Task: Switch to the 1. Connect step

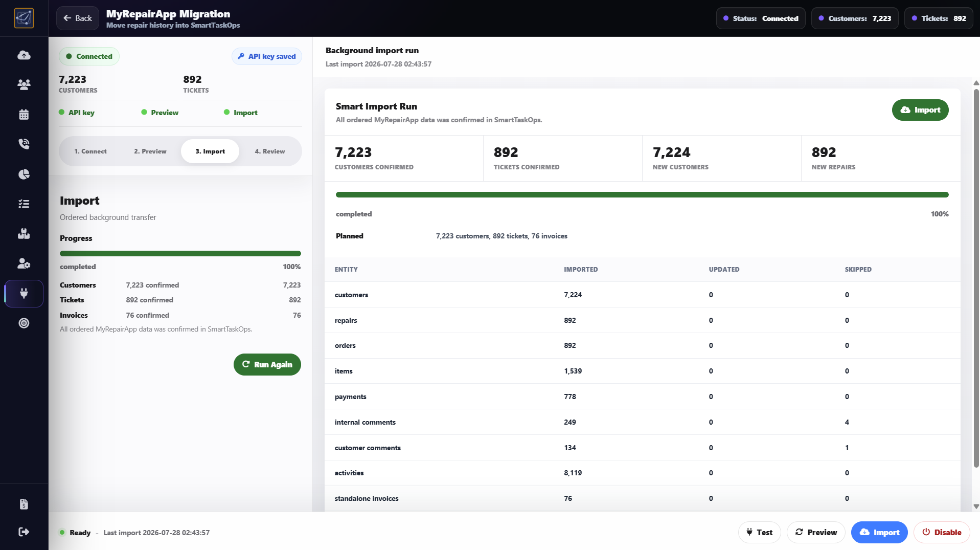Action: click(90, 151)
